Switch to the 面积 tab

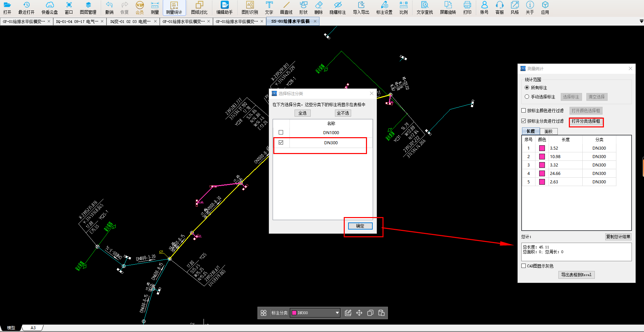548,131
